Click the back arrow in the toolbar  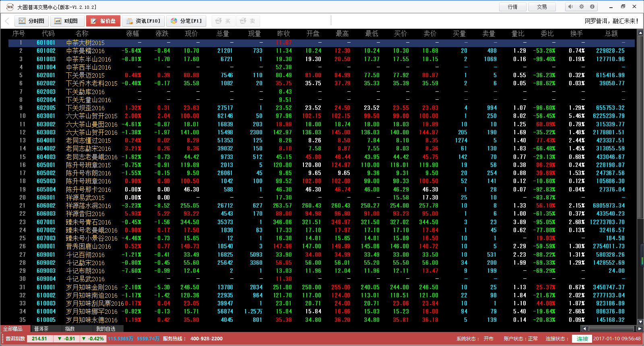pyautogui.click(x=7, y=21)
